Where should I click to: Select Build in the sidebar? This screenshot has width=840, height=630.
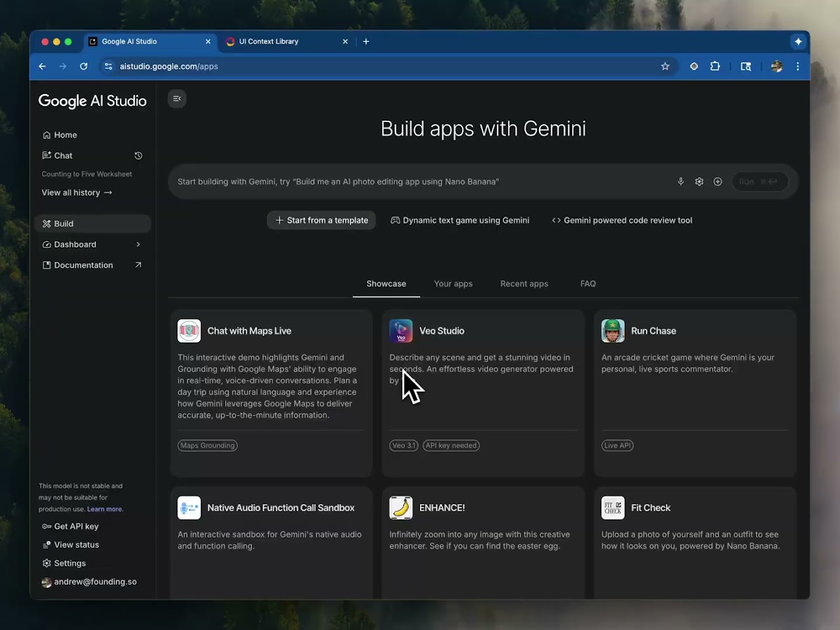93,224
